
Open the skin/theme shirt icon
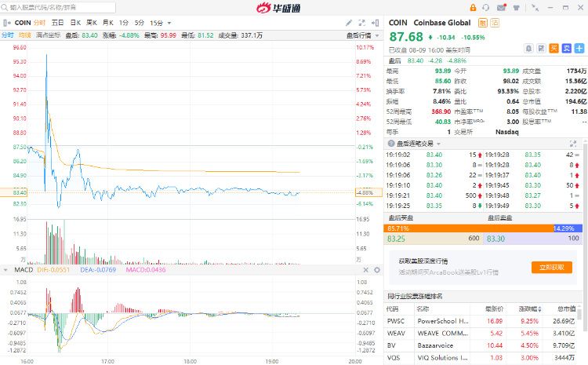click(x=517, y=8)
